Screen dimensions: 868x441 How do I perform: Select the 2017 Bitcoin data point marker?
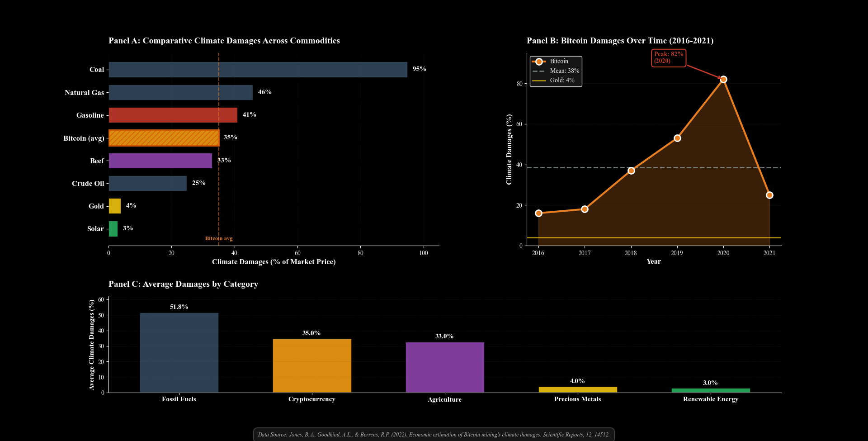click(x=585, y=209)
